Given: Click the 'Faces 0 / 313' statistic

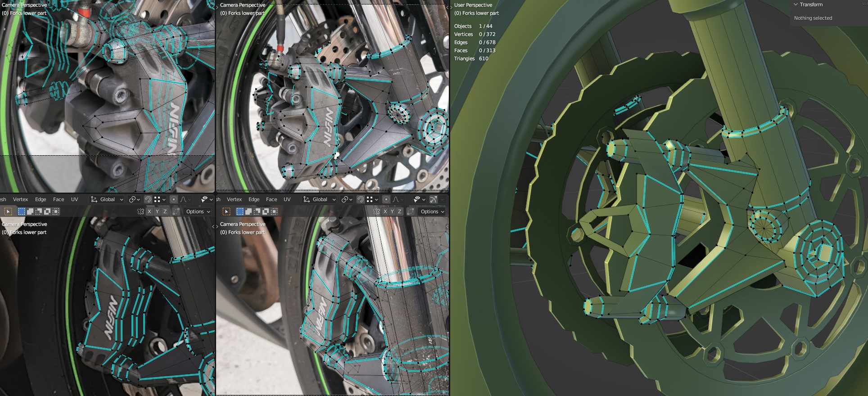Looking at the screenshot, I should (x=475, y=50).
